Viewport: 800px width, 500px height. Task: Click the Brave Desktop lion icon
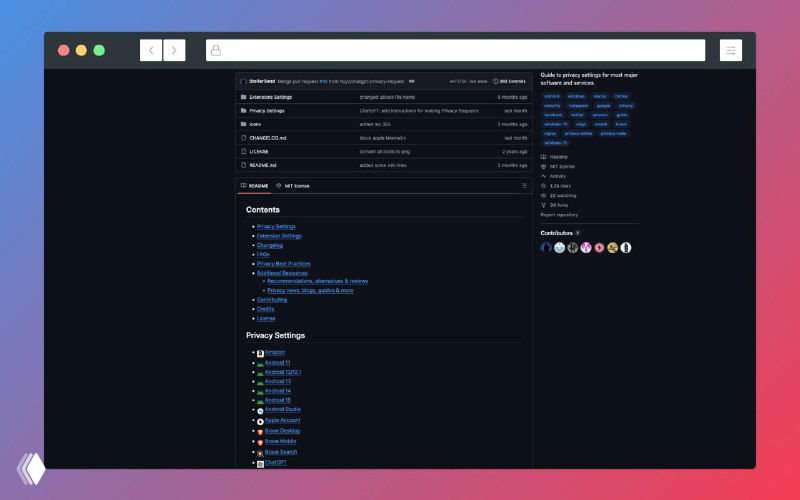pyautogui.click(x=260, y=431)
